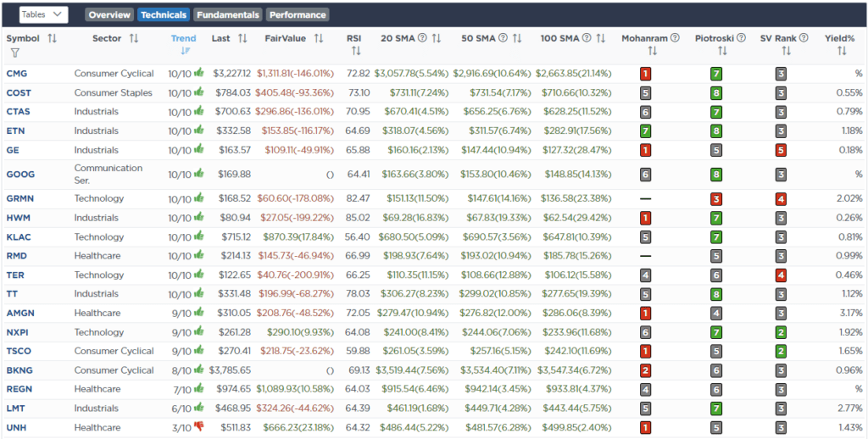
Task: Click the red SV Rank 5 badge for GE
Action: (x=781, y=150)
